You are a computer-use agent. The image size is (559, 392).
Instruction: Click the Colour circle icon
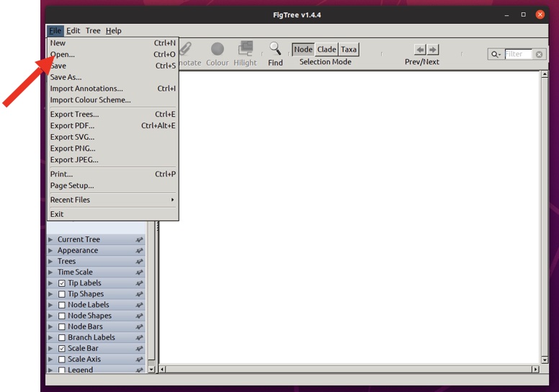(217, 49)
